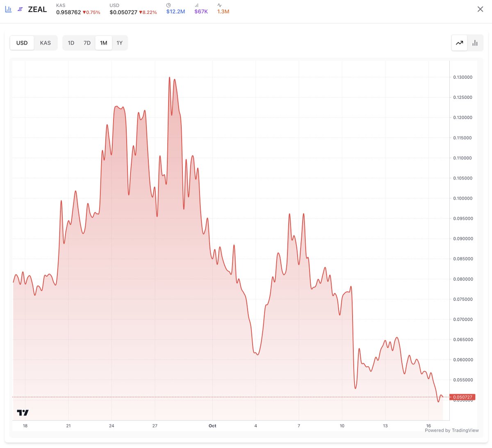Click the 27 date label on time axis

[155, 426]
